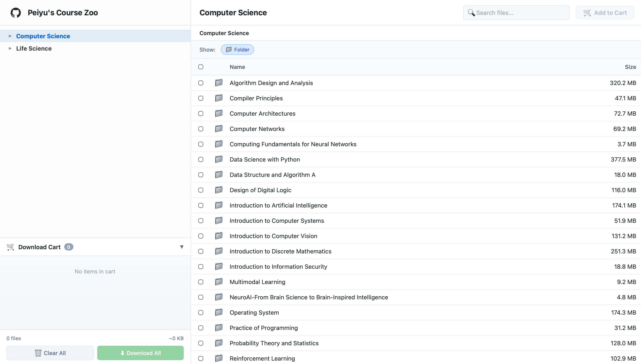Toggle the Folder filter chip

tap(237, 50)
